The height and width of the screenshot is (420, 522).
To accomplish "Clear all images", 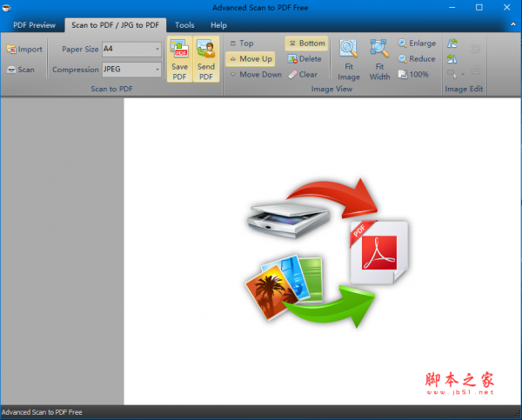I will pyautogui.click(x=303, y=75).
